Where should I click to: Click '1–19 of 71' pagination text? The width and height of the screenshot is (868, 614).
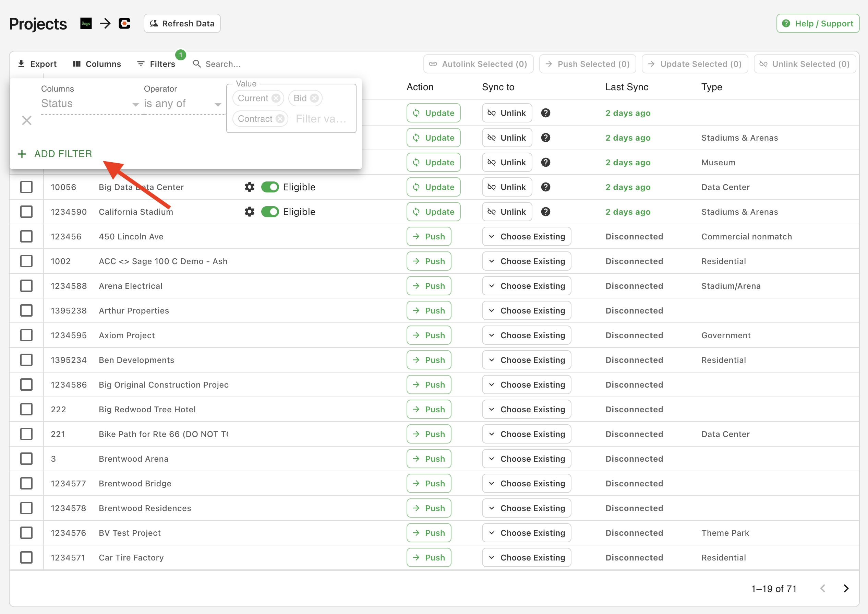(x=773, y=589)
